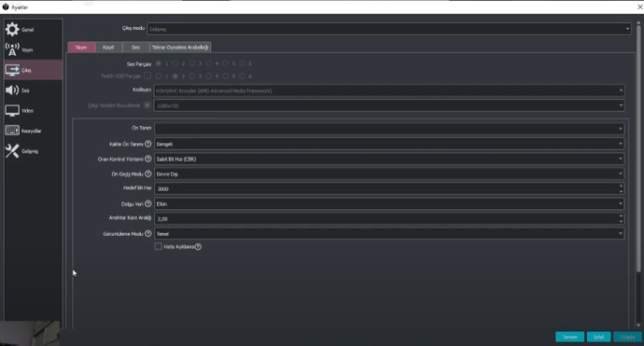The image size is (644, 346).
Task: Increase Hedef Bit Hızı with up arrow
Action: point(621,186)
